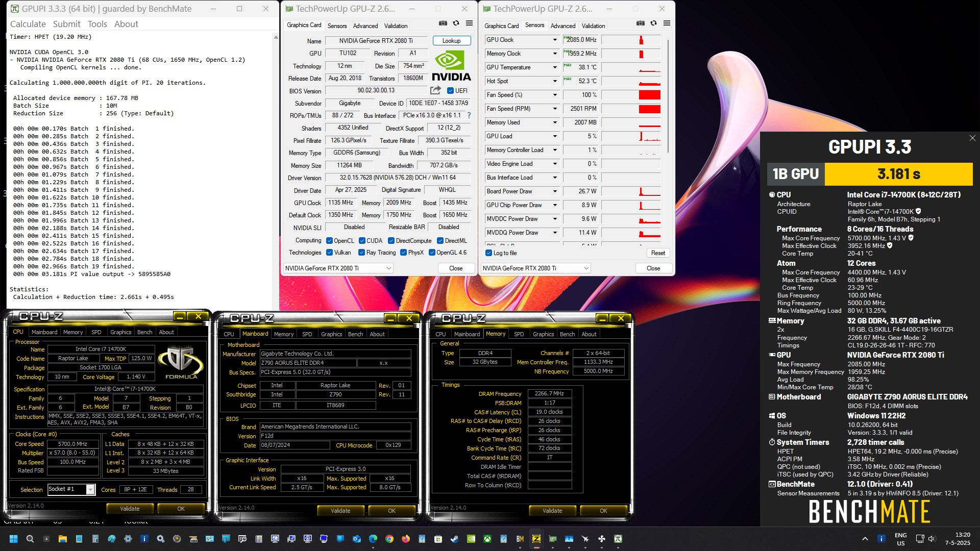Image resolution: width=980 pixels, height=551 pixels.
Task: Click the screenshot camera icon in GPU-Z Graphics Card window
Action: click(443, 23)
